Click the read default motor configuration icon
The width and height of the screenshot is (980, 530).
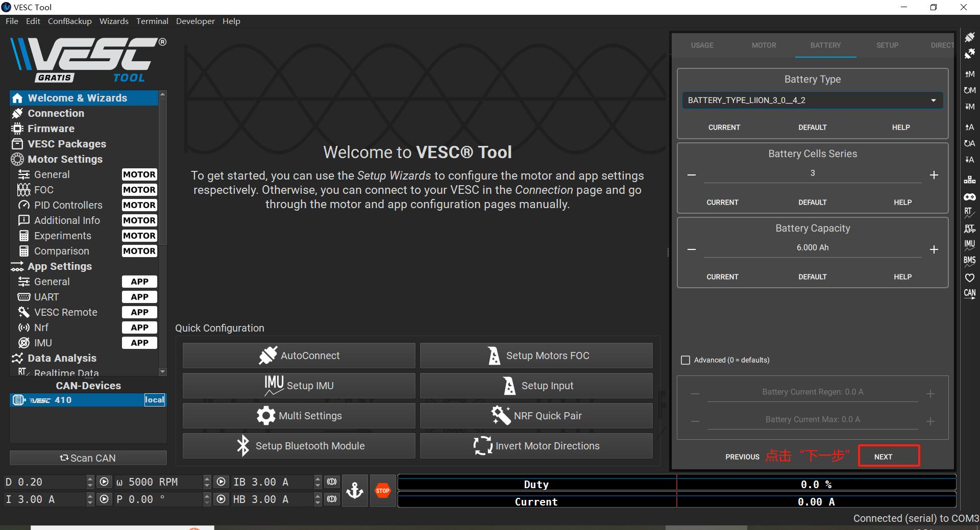pyautogui.click(x=969, y=90)
